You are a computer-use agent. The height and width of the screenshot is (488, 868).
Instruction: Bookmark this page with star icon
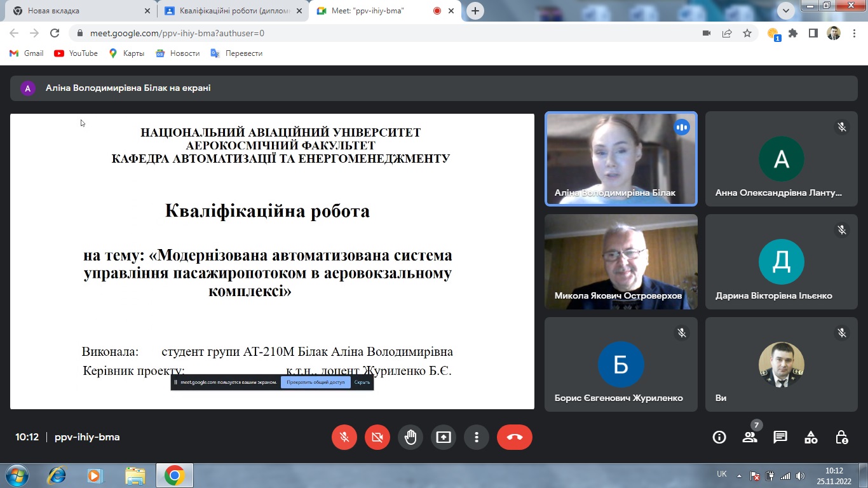(747, 34)
